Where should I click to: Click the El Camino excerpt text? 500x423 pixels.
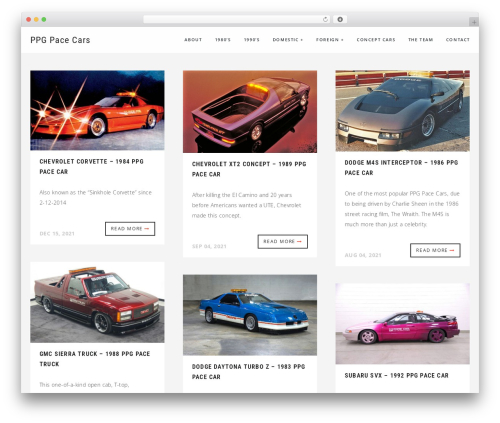tap(247, 205)
